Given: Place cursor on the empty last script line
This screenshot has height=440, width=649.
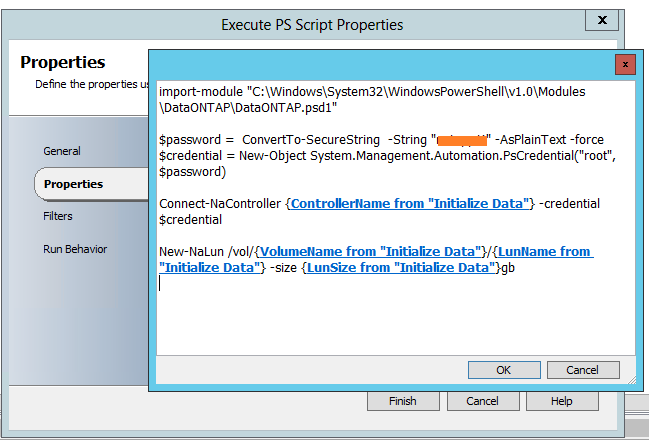Looking at the screenshot, I should [x=300, y=283].
